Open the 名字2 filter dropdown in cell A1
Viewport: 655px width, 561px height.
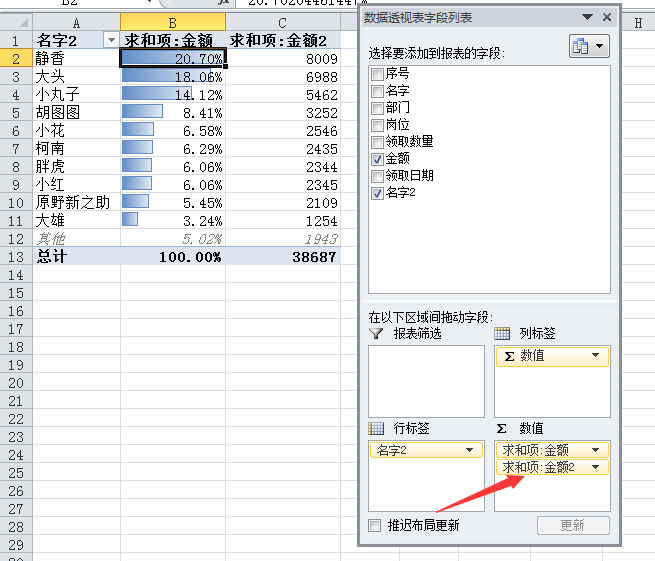[111, 40]
